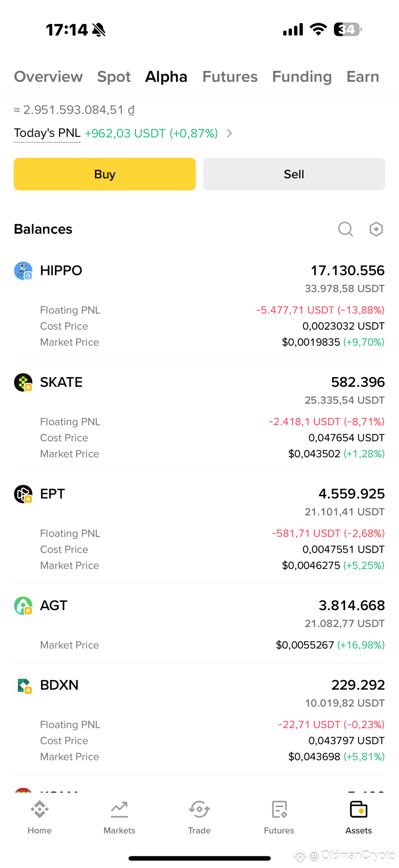Tap the EPT token logo
Image resolution: width=399 pixels, height=868 pixels.
tap(23, 494)
